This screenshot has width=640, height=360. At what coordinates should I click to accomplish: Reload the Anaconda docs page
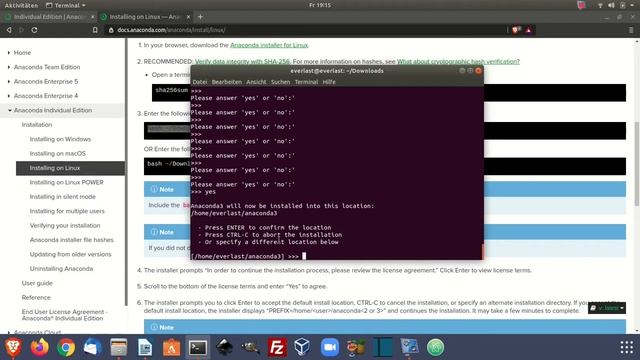point(34,30)
